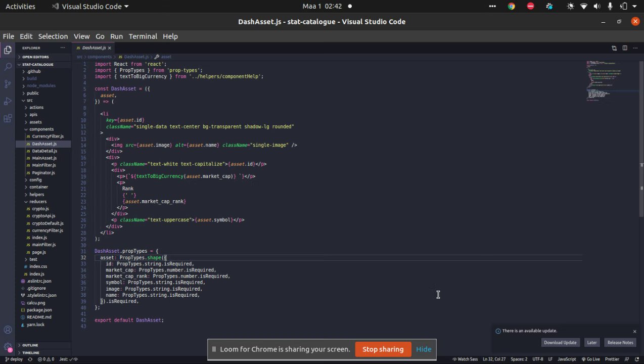Open the Selection menu
Screen dimensions: 644x364
53,36
